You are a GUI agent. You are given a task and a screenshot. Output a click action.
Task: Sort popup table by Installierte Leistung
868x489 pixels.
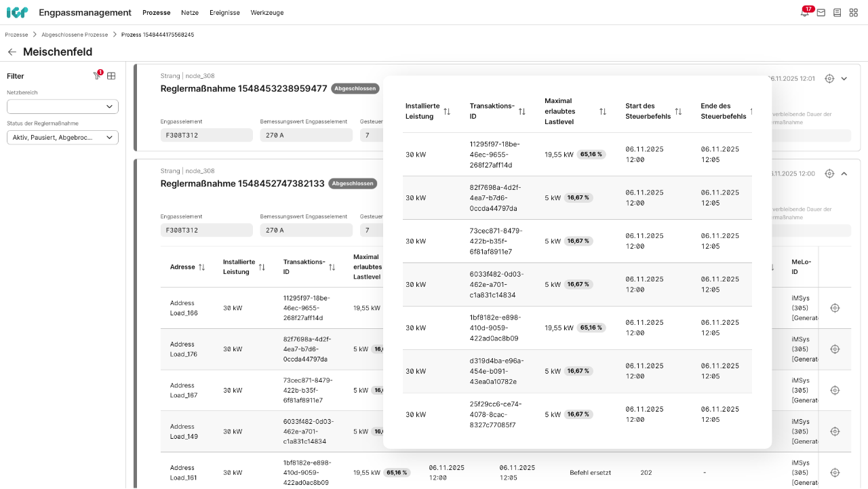click(x=447, y=111)
